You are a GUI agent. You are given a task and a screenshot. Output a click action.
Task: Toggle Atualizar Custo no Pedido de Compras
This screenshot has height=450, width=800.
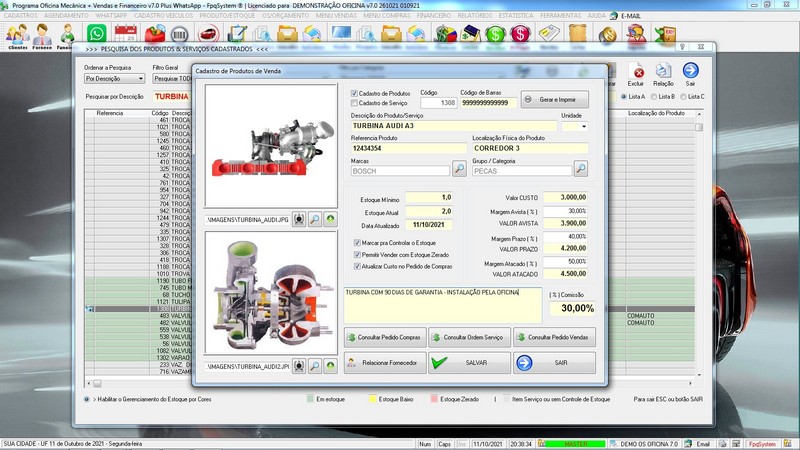pos(357,266)
